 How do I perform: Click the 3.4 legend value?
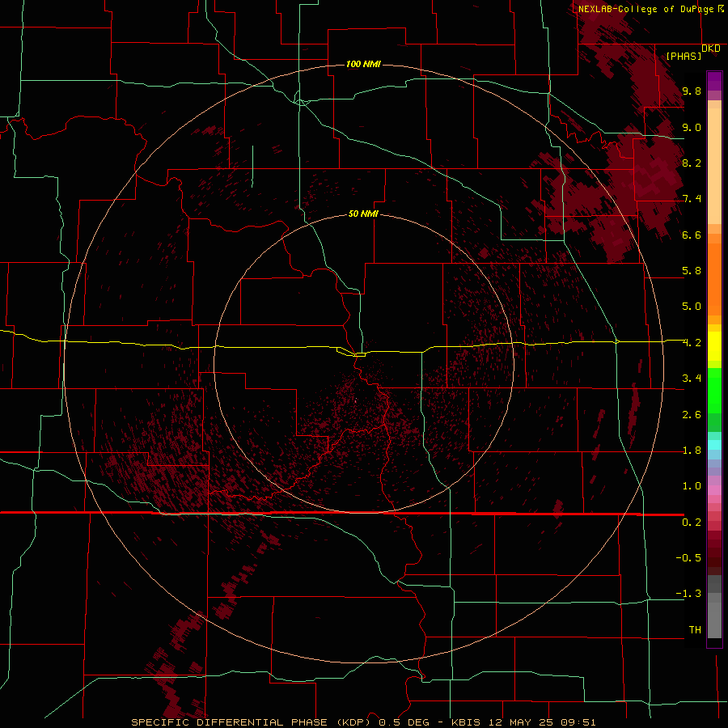(692, 379)
